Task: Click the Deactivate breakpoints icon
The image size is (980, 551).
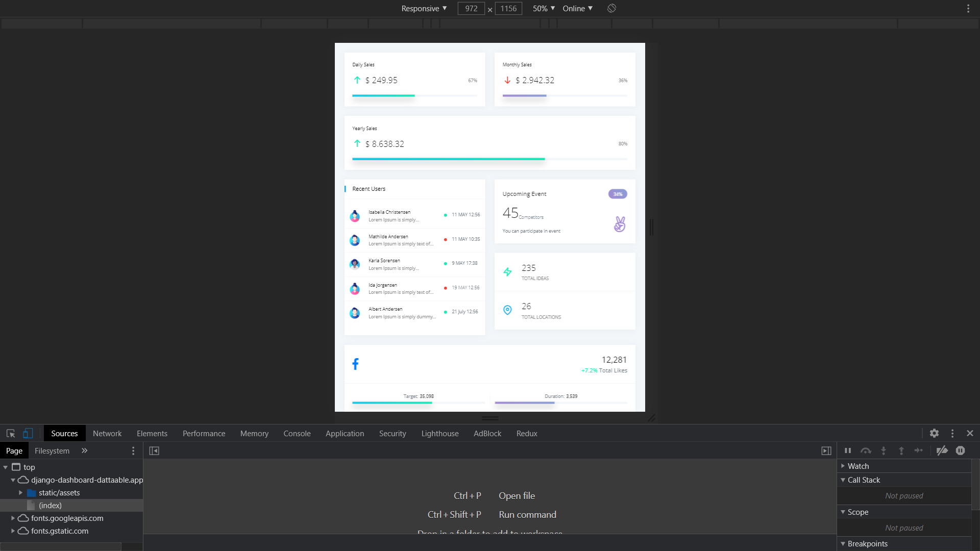Action: point(942,450)
